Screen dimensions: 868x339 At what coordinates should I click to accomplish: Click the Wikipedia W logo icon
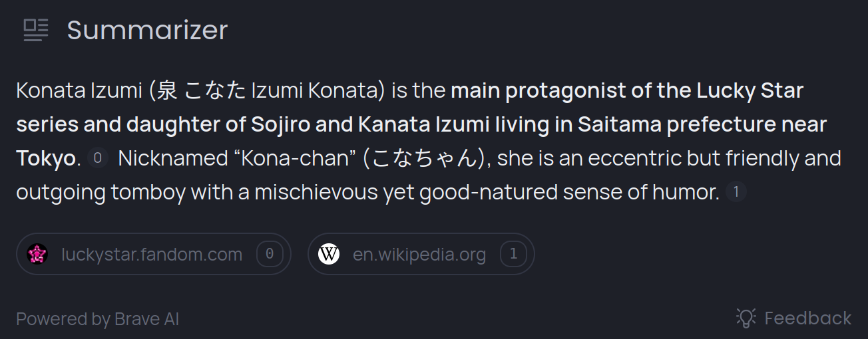point(329,254)
